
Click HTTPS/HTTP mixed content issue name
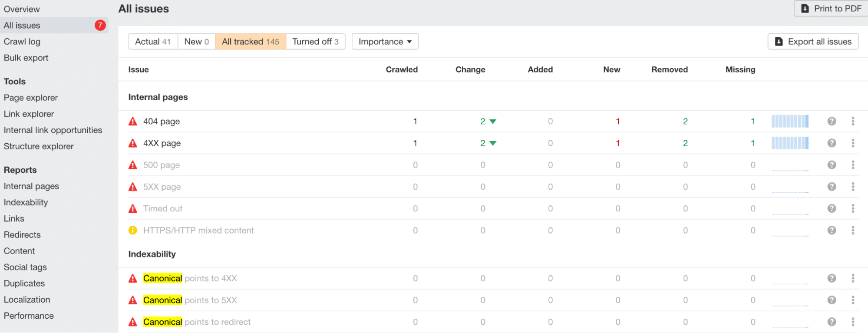point(198,231)
